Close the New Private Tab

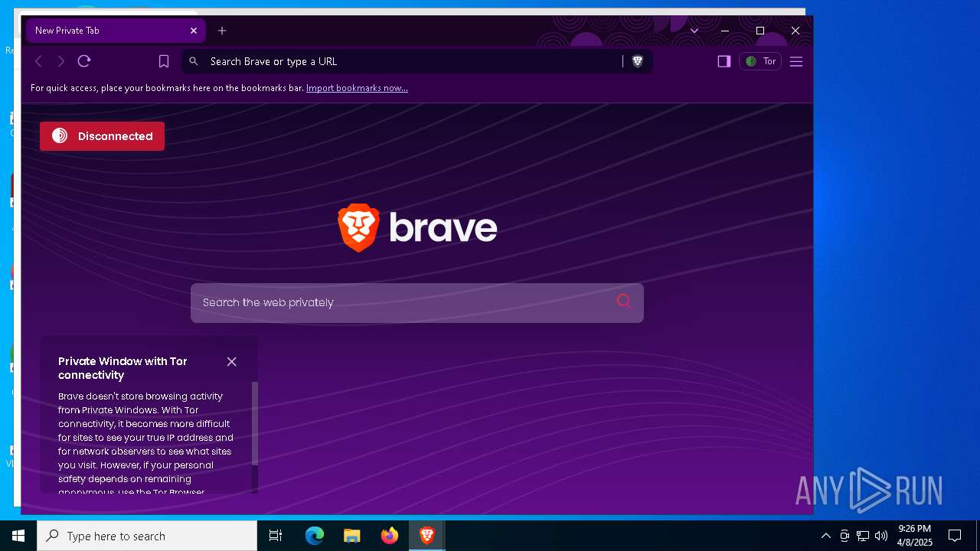(x=194, y=31)
